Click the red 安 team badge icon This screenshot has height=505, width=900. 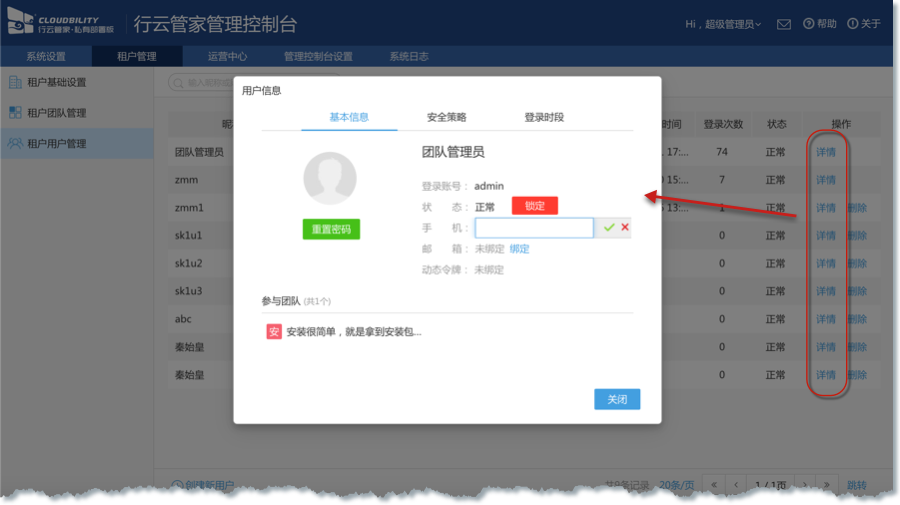(x=273, y=331)
